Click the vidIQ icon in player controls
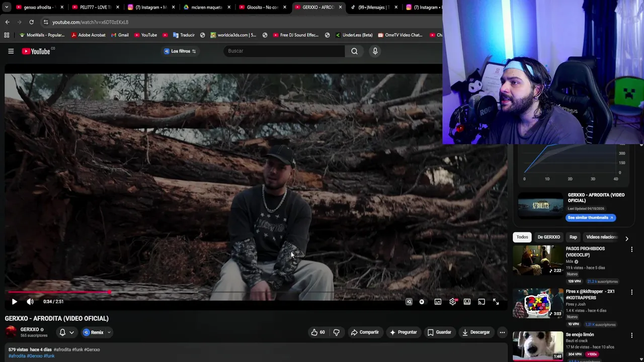Viewport: 644px width, 362px height. (409, 302)
